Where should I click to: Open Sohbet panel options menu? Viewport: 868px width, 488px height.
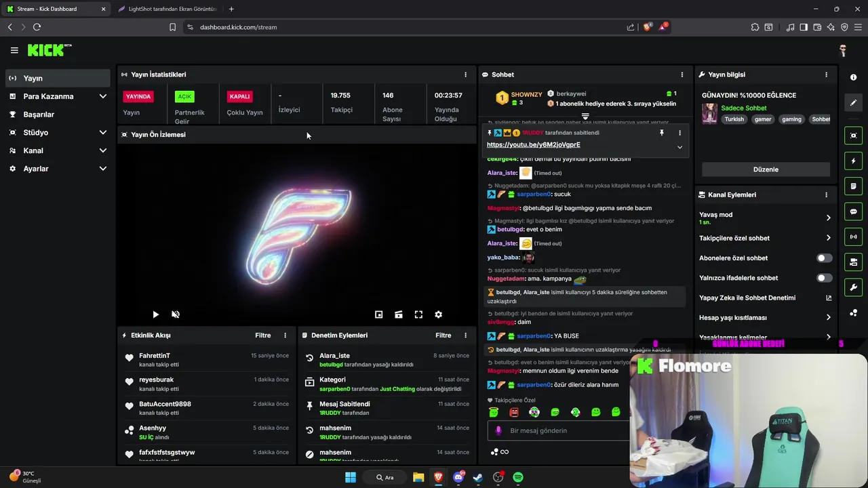682,75
